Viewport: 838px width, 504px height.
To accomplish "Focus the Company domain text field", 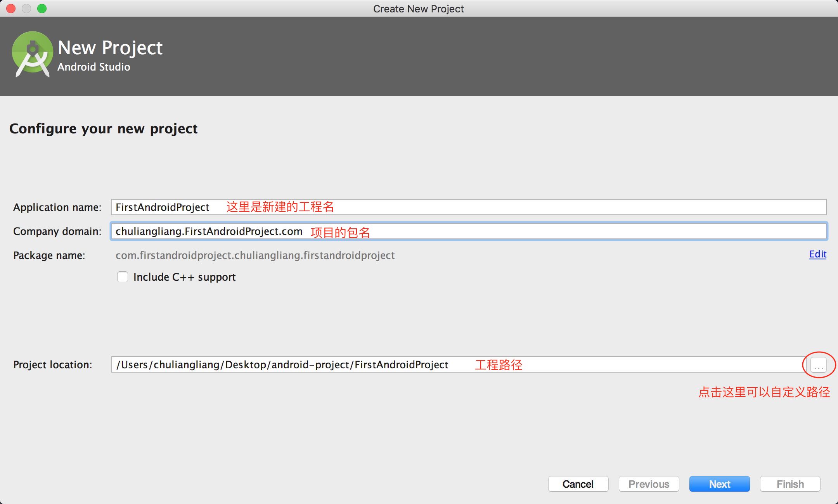I will 543,231.
